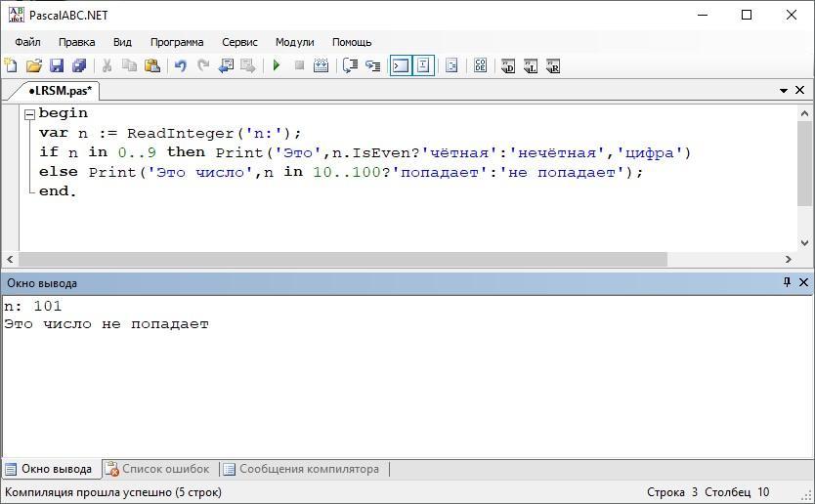Image resolution: width=815 pixels, height=504 pixels.
Task: Switch to the Сообщения компилятора tab
Action: point(301,469)
